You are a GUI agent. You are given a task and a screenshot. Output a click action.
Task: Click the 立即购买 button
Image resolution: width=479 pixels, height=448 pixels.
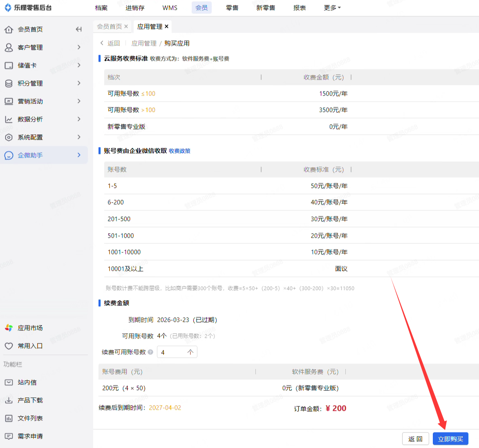(450, 439)
